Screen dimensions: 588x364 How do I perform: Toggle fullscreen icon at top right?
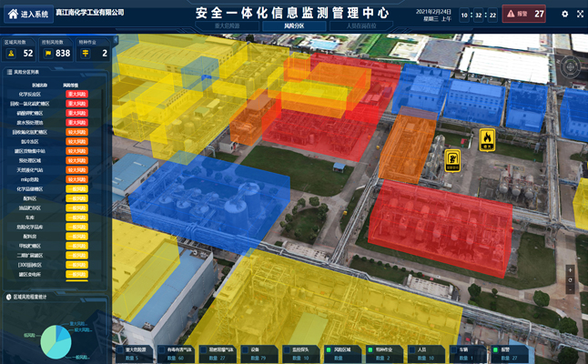coord(579,15)
